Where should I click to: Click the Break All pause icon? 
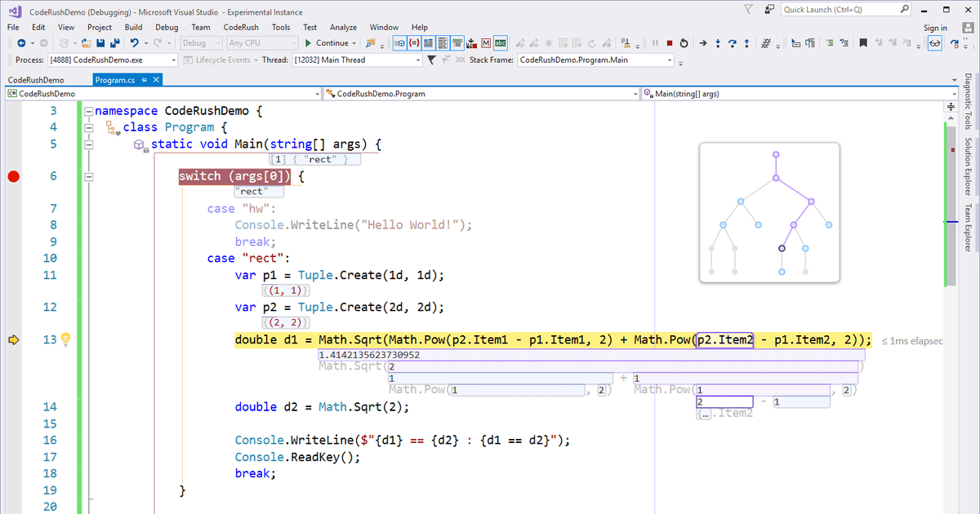pos(655,43)
